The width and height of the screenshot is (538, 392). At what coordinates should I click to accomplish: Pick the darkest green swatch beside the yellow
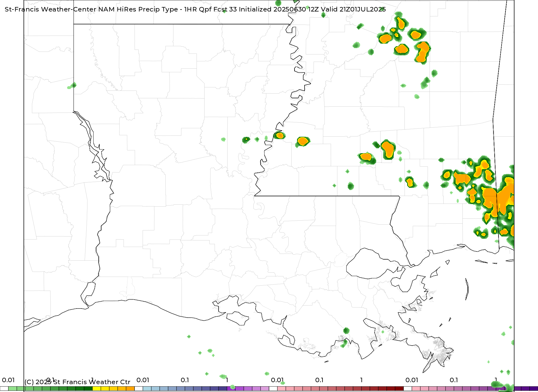coord(88,389)
